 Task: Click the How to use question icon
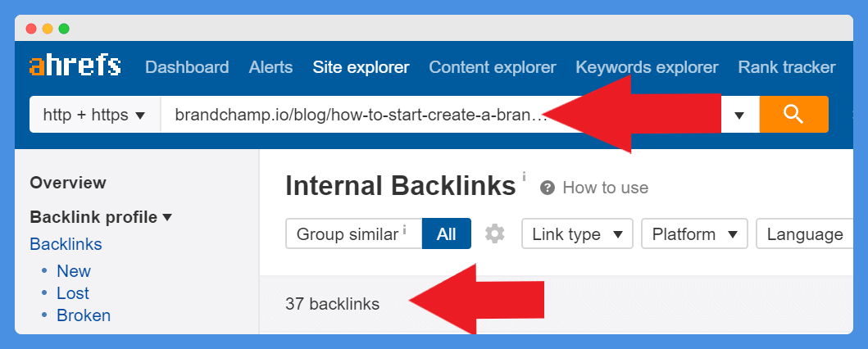(x=548, y=188)
